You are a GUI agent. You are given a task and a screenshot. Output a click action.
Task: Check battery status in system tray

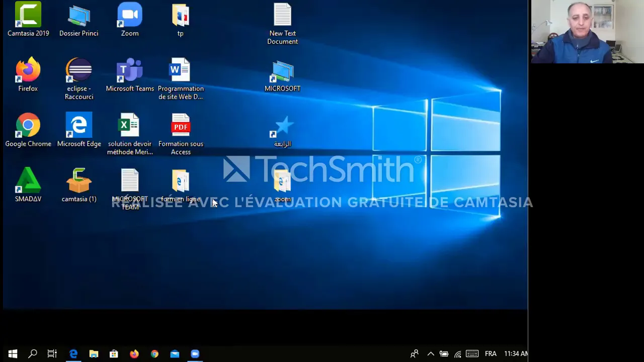(444, 354)
